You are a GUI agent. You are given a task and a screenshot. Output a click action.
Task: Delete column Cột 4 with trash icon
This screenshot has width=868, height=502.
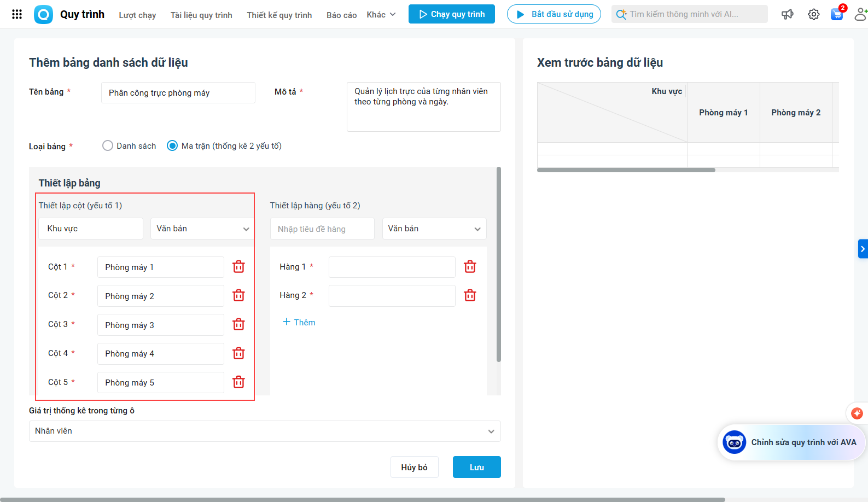[238, 353]
